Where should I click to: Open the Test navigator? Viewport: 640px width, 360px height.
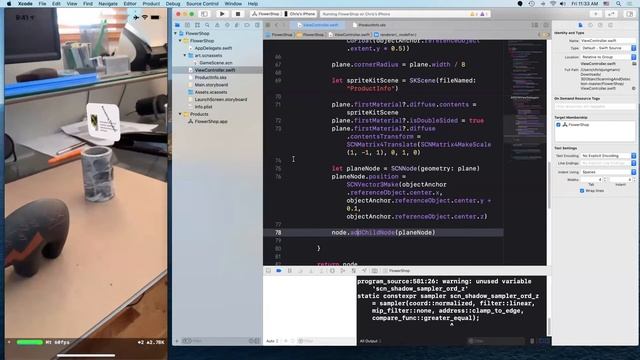point(227,25)
